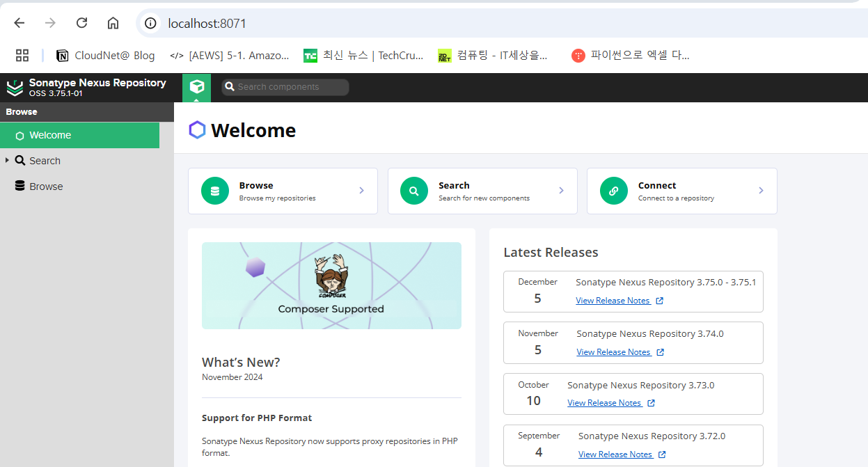Click the chevron on Connect card
868x467 pixels.
click(x=761, y=191)
